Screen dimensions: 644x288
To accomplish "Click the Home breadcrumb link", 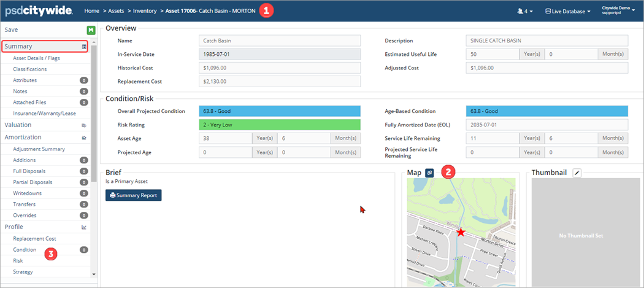I will (91, 11).
